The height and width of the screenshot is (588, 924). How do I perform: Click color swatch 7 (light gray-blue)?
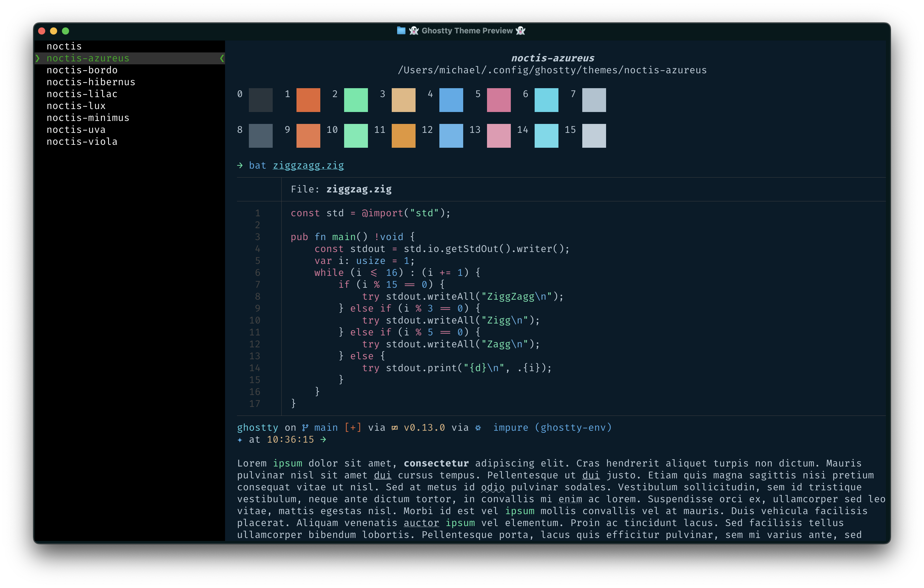[x=594, y=100]
